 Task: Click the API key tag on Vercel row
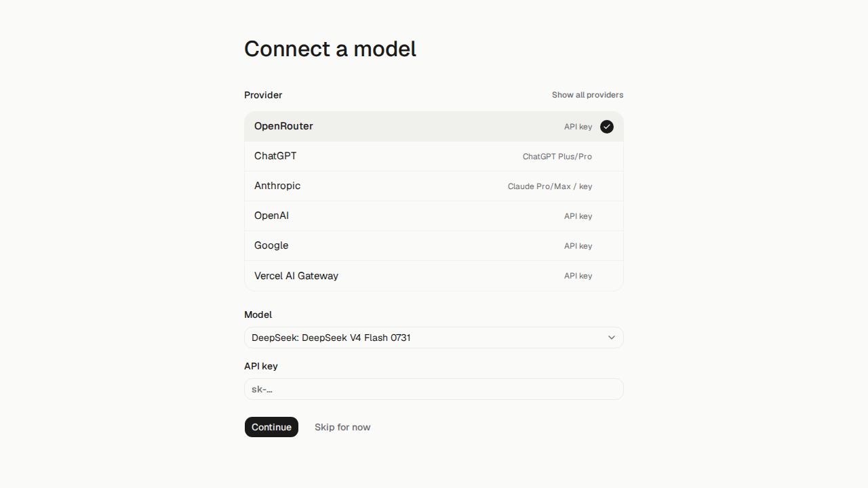[578, 276]
